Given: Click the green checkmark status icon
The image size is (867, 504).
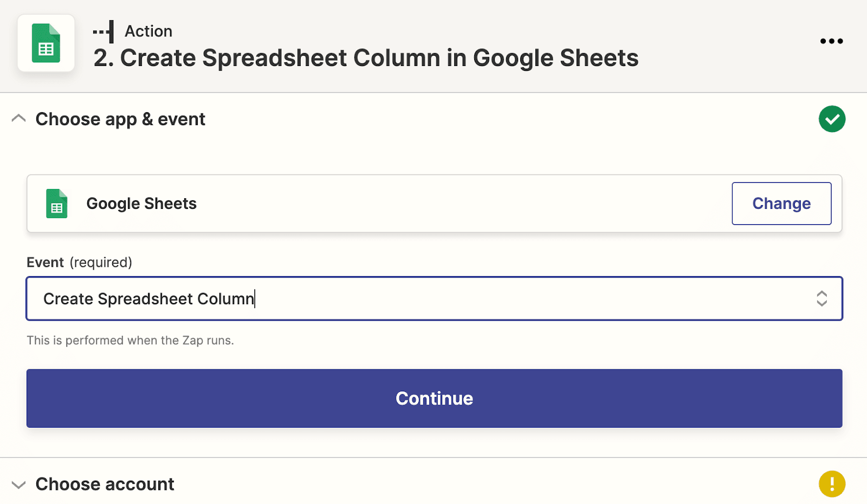Looking at the screenshot, I should [832, 119].
